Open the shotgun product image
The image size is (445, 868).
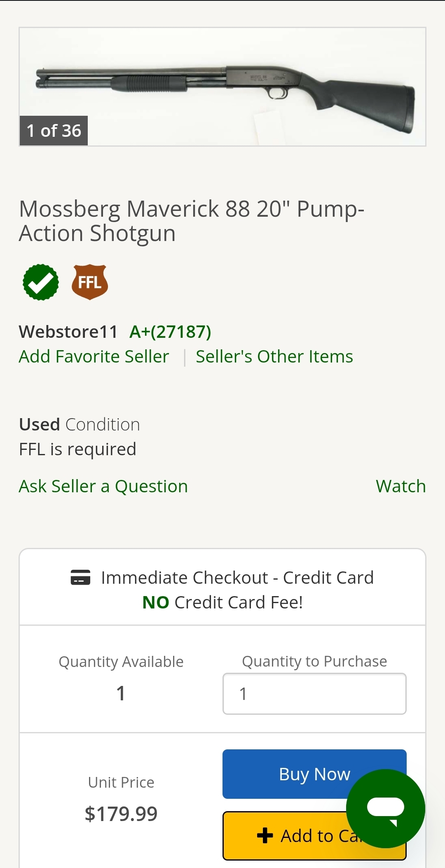pos(222,87)
